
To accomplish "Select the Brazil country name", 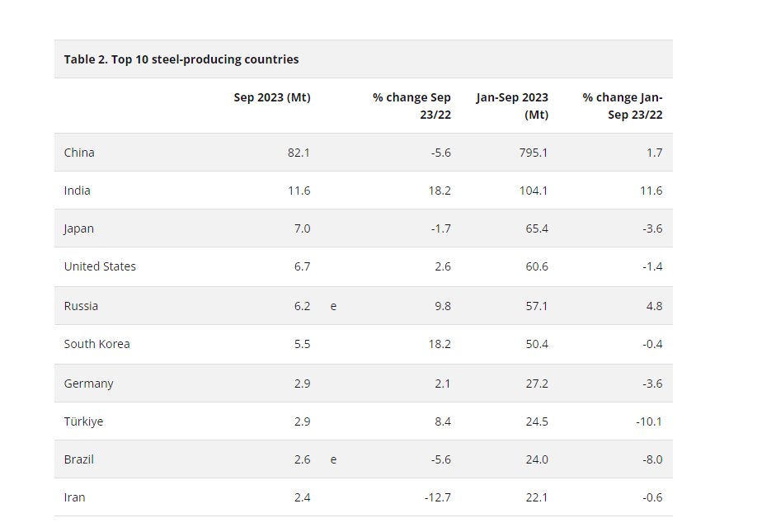I will 79,459.
